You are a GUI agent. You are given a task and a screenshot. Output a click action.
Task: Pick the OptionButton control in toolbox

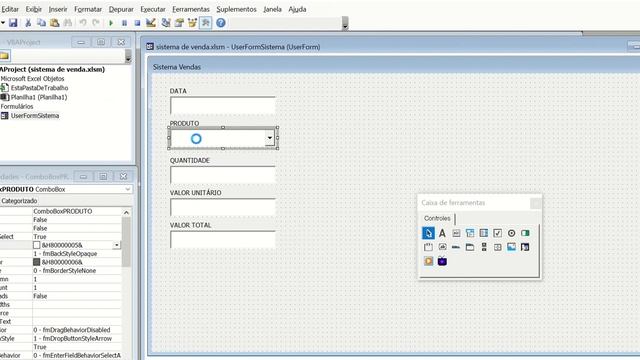(511, 233)
